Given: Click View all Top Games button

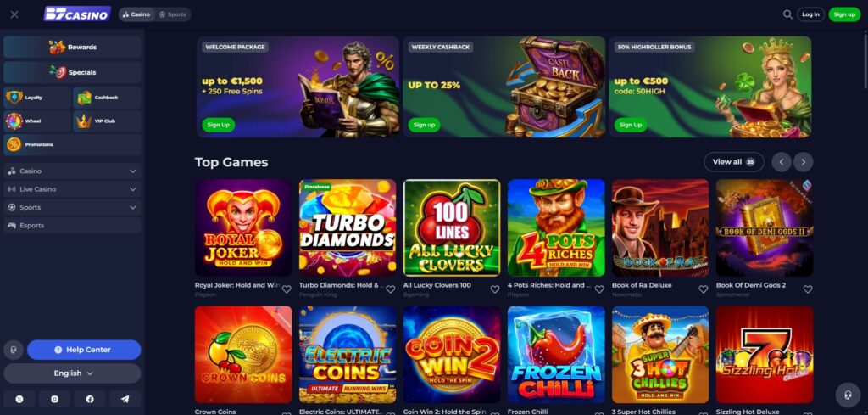Looking at the screenshot, I should click(x=733, y=162).
